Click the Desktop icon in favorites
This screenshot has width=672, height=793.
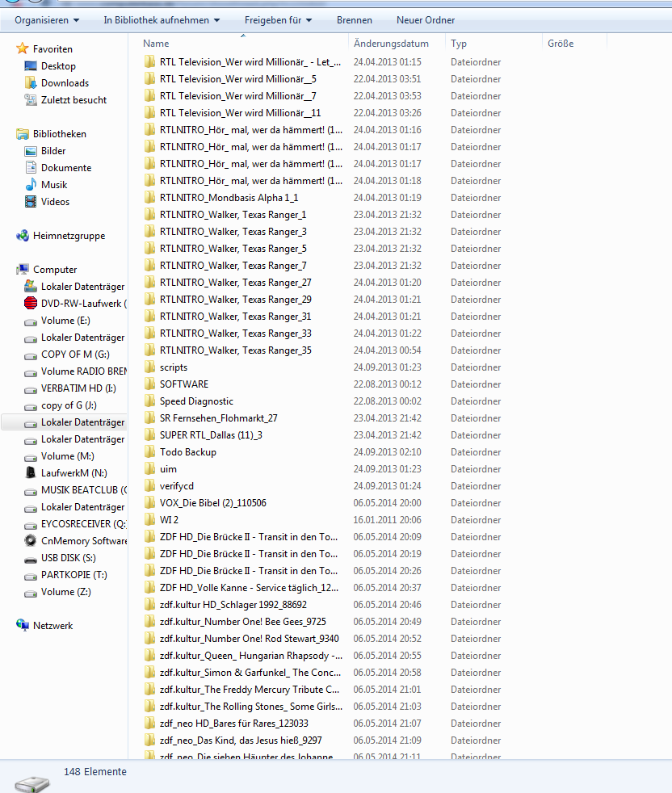[31, 65]
